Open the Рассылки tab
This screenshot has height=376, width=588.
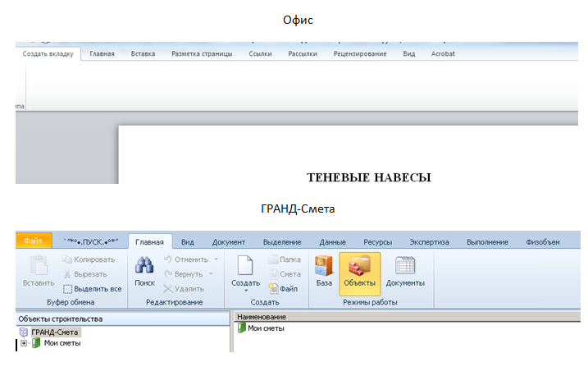[303, 53]
